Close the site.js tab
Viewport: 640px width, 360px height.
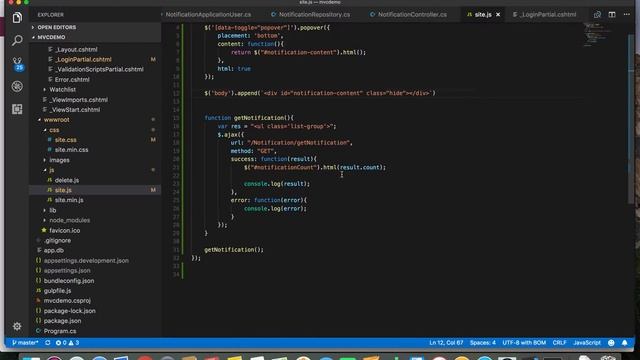pos(498,14)
